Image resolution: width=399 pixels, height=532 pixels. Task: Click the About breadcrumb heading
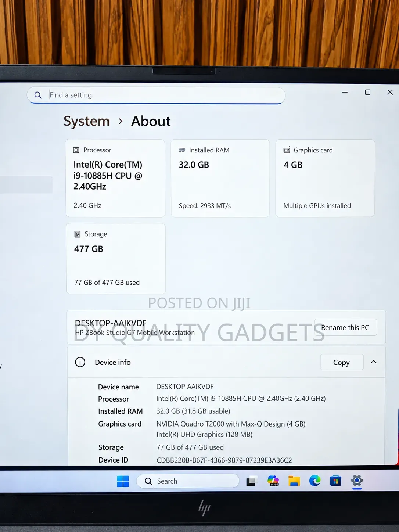(x=151, y=121)
